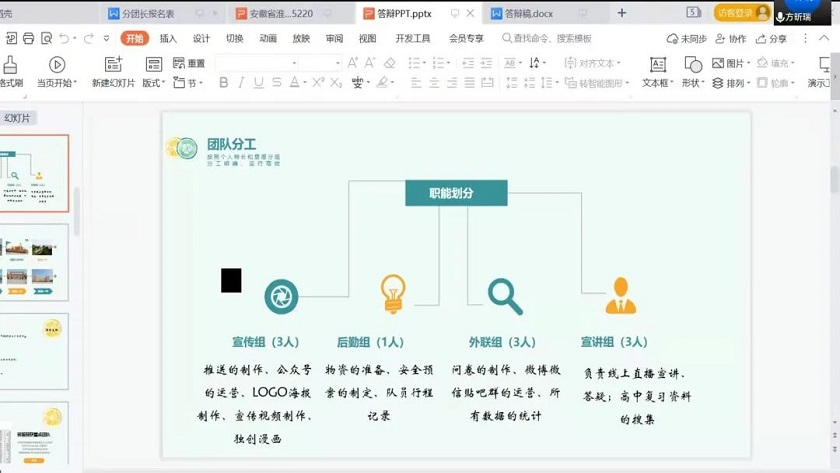The image size is (840, 473).
Task: Decrease font size with the smaller A icon
Action: [370, 63]
